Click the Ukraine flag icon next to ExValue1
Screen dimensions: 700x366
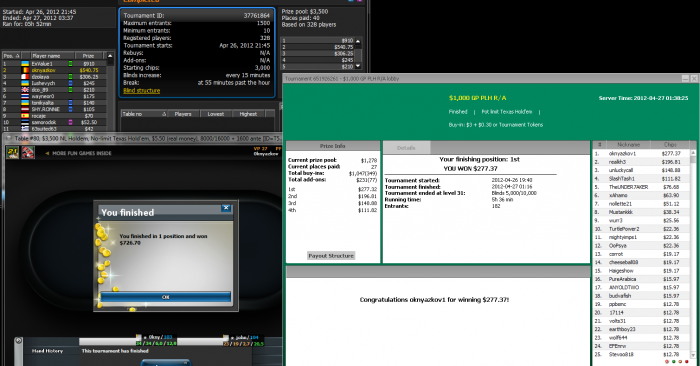coord(25,64)
